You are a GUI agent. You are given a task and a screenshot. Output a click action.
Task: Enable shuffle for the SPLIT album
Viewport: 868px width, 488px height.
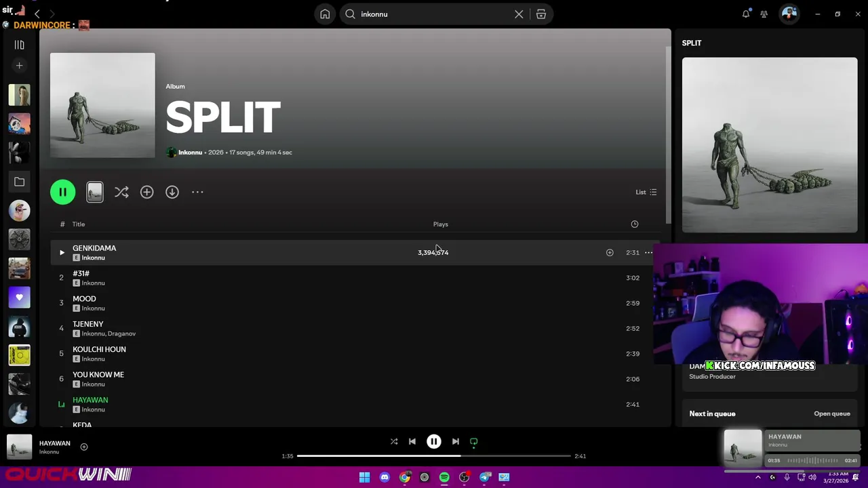[121, 192]
